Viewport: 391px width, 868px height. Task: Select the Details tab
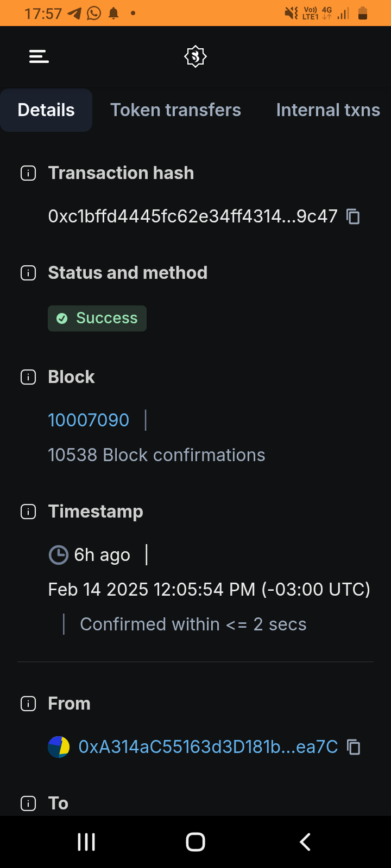pos(46,110)
